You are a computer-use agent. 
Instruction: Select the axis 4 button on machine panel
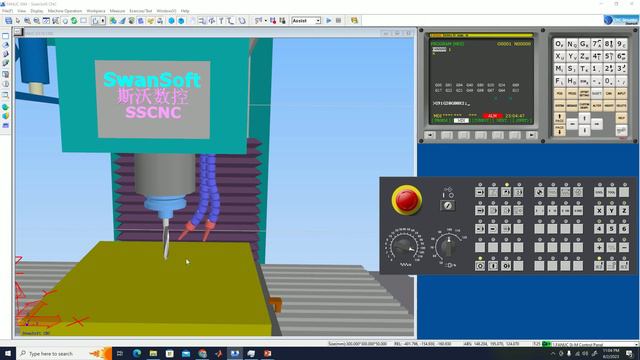pos(599,229)
